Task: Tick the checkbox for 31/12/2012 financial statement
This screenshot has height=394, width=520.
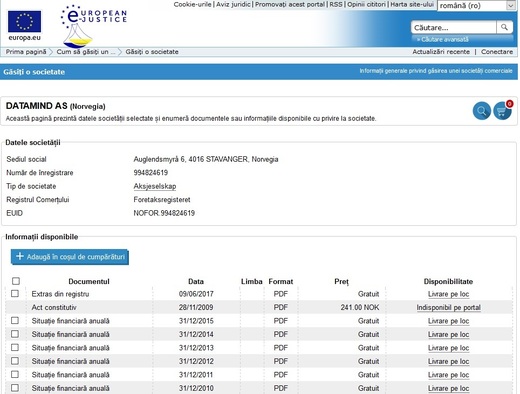Action: [x=15, y=361]
